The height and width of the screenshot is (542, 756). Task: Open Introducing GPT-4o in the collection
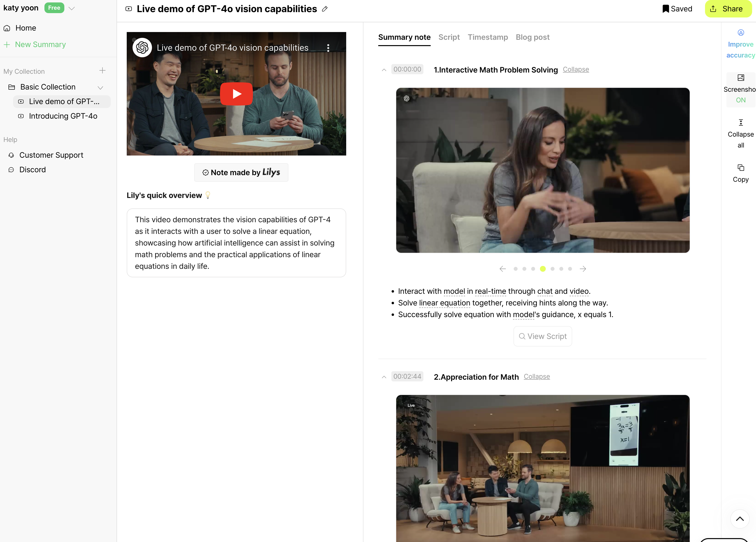(62, 116)
